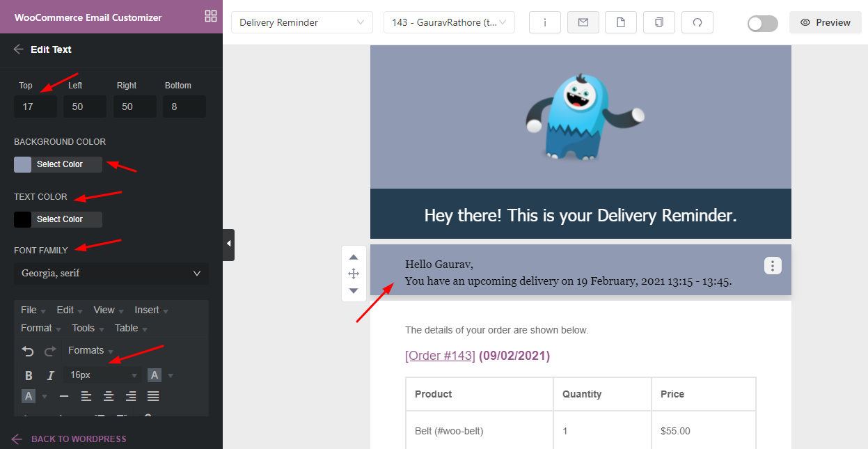
Task: Click the info icon button in top toolbar
Action: coord(545,22)
